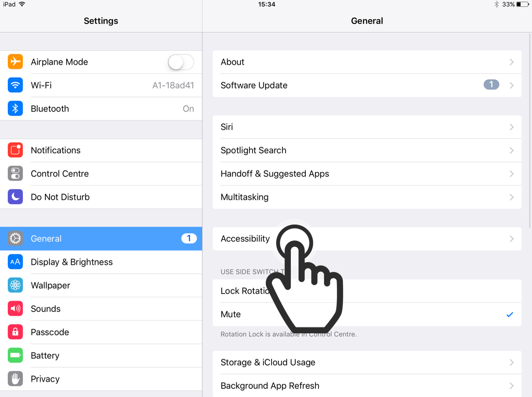
Task: Tap the Bluetooth settings icon
Action: 15,109
